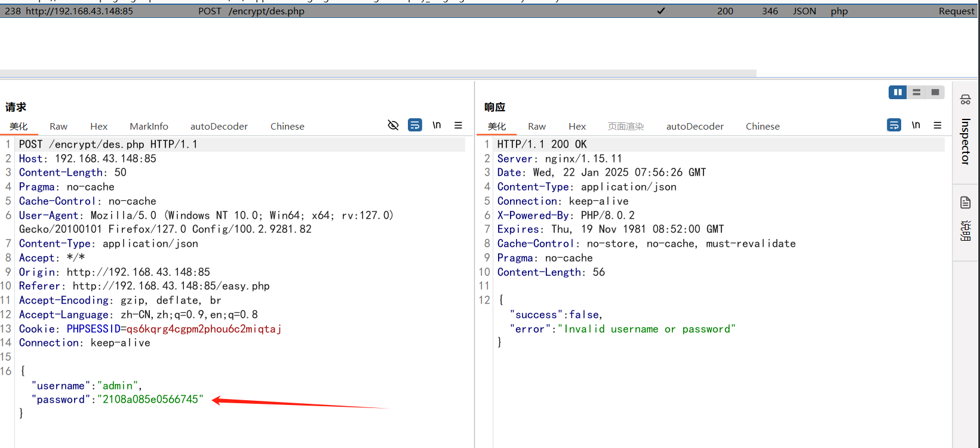Click "success":false in response body
This screenshot has height=448, width=980.
[556, 315]
